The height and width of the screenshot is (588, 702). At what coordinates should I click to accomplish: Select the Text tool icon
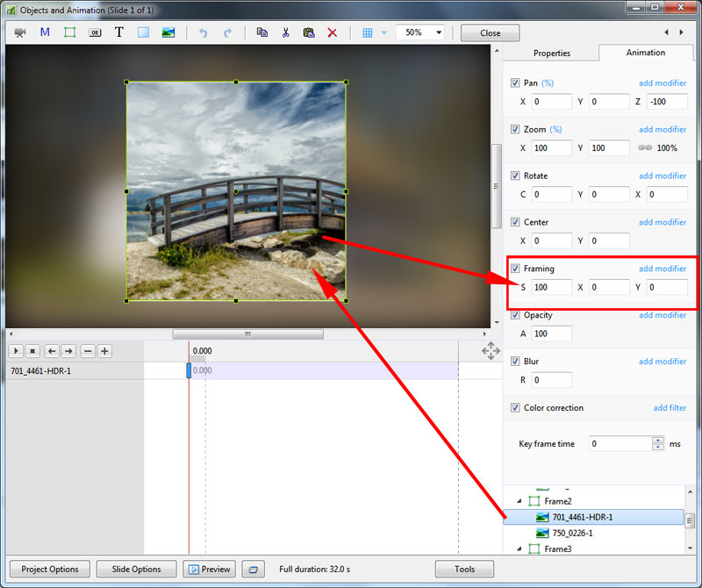click(118, 32)
